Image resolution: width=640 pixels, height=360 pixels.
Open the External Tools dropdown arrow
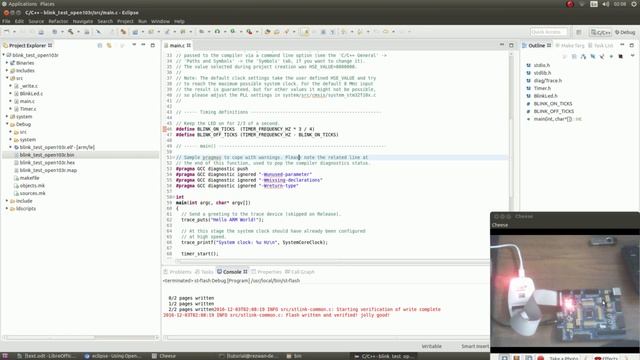[257, 31]
